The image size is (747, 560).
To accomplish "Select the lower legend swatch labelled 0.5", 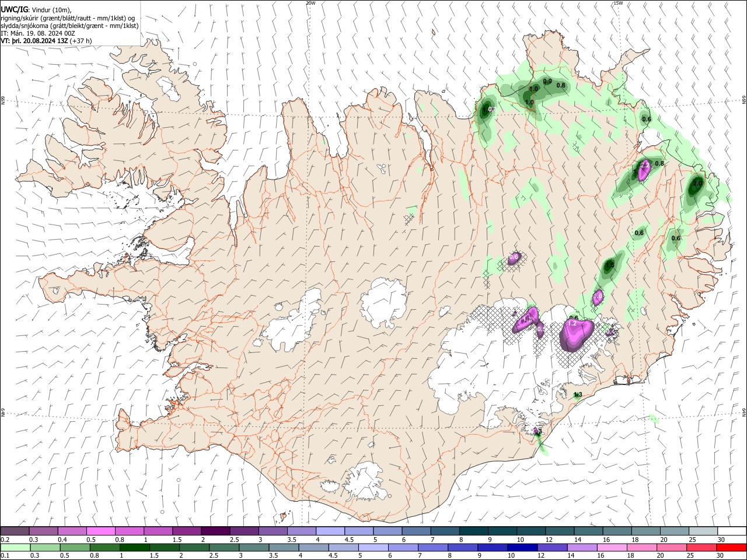I will [74, 547].
